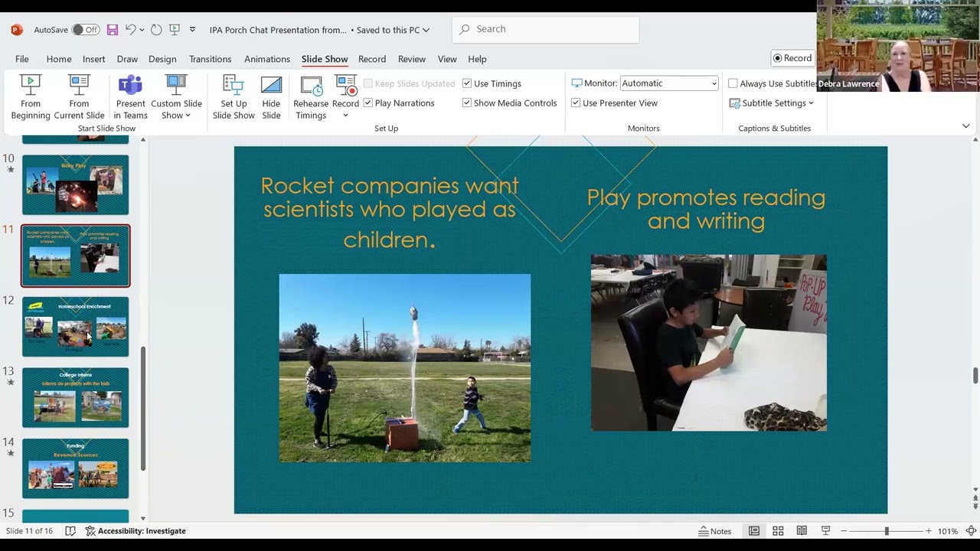Expand the Record options arrow in Set Up
The image size is (980, 551).
345,116
